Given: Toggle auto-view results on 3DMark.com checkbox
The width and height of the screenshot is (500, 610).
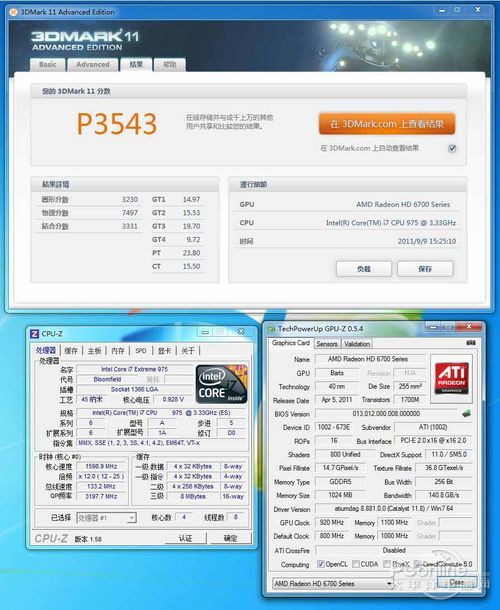Looking at the screenshot, I should (x=452, y=148).
